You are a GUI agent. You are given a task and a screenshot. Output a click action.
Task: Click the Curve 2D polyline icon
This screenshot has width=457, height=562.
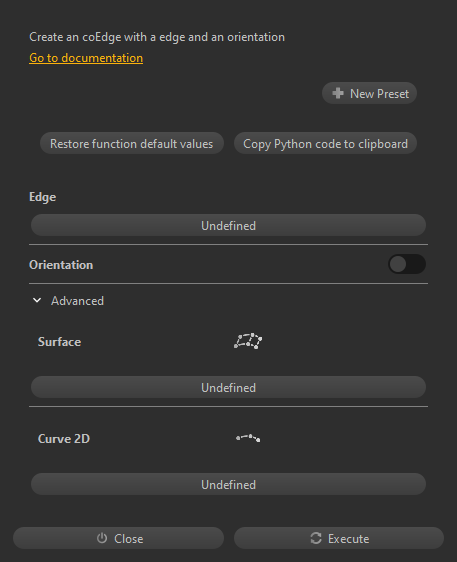pos(248,438)
